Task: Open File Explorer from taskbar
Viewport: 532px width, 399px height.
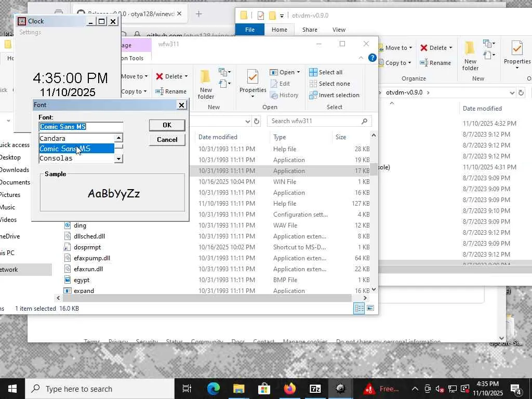Action: 239,389
